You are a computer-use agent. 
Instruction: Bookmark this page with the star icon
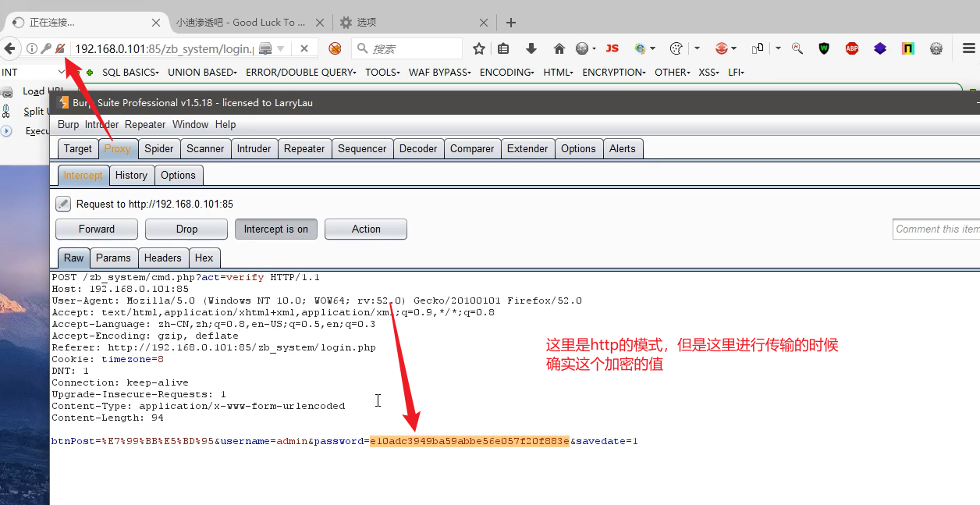coord(479,48)
